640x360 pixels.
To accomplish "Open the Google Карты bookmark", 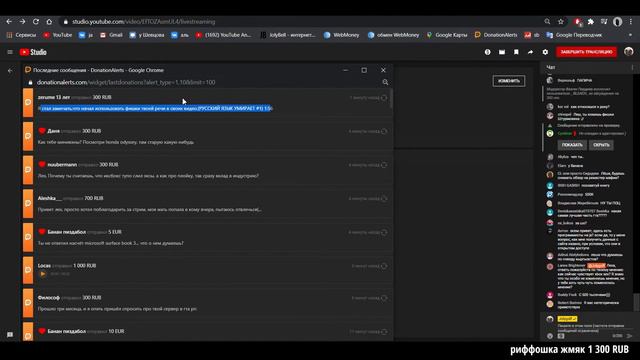I will coord(447,35).
